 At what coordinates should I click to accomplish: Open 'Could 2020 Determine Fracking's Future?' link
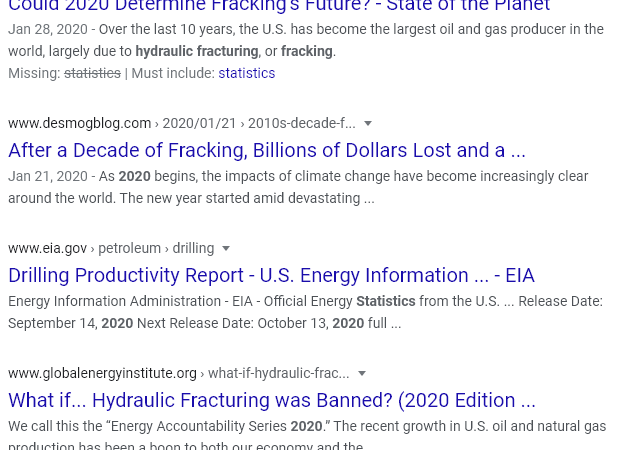[279, 6]
